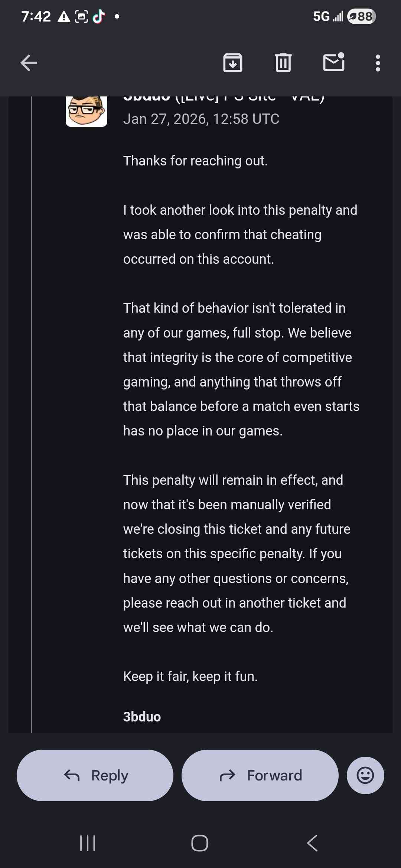Tap the "Thanks for reaching out" line

click(195, 161)
